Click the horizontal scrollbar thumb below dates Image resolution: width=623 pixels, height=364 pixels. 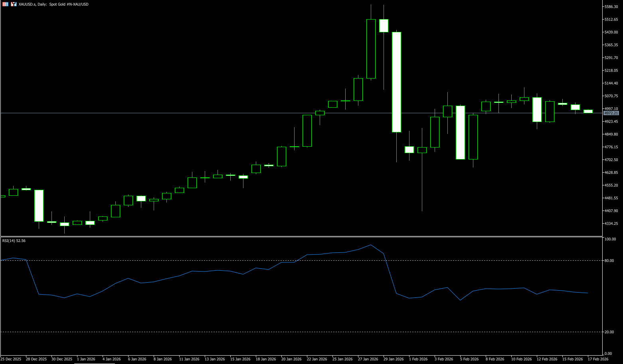pyautogui.click(x=94, y=363)
